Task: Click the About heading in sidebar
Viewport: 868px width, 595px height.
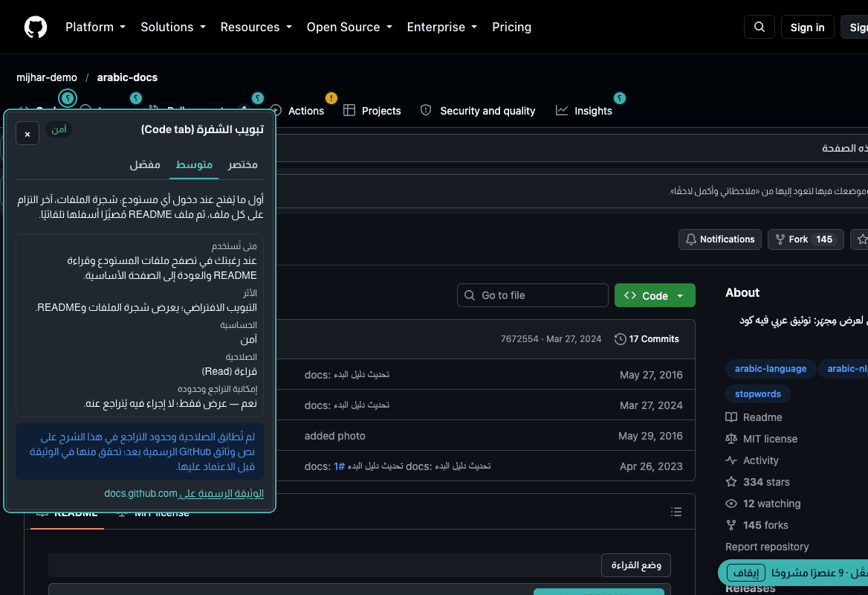Action: [x=742, y=293]
